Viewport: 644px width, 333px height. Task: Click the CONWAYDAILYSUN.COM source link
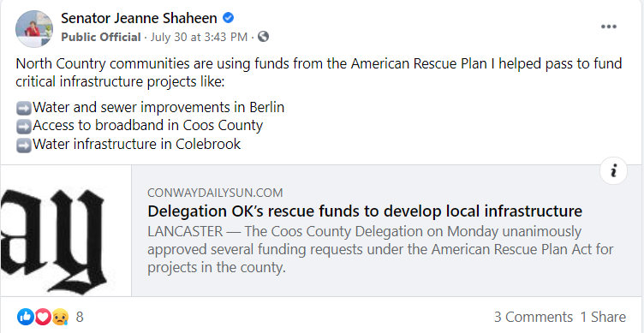coord(215,193)
